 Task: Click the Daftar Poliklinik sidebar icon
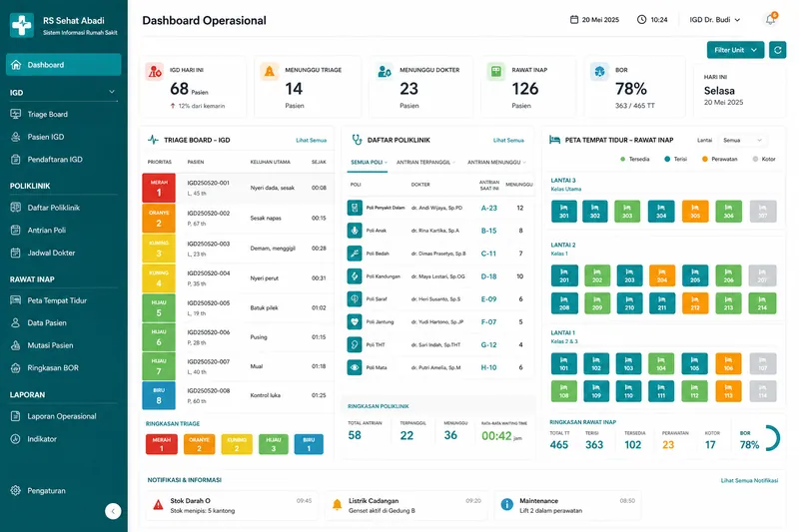tap(16, 208)
